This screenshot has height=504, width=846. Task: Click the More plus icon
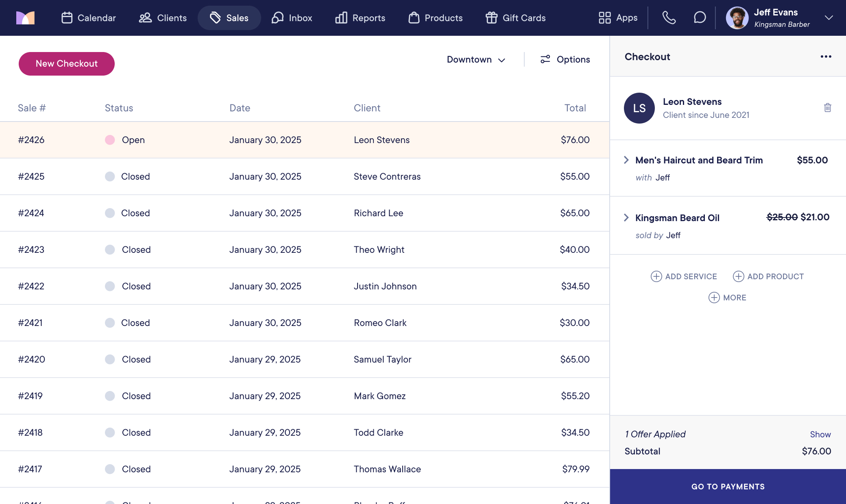(x=714, y=298)
